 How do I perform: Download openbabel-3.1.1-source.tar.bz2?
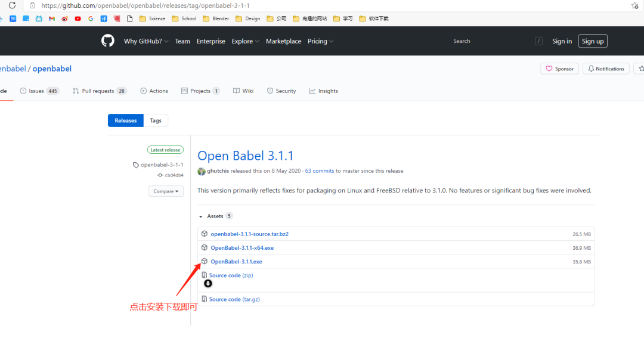250,234
